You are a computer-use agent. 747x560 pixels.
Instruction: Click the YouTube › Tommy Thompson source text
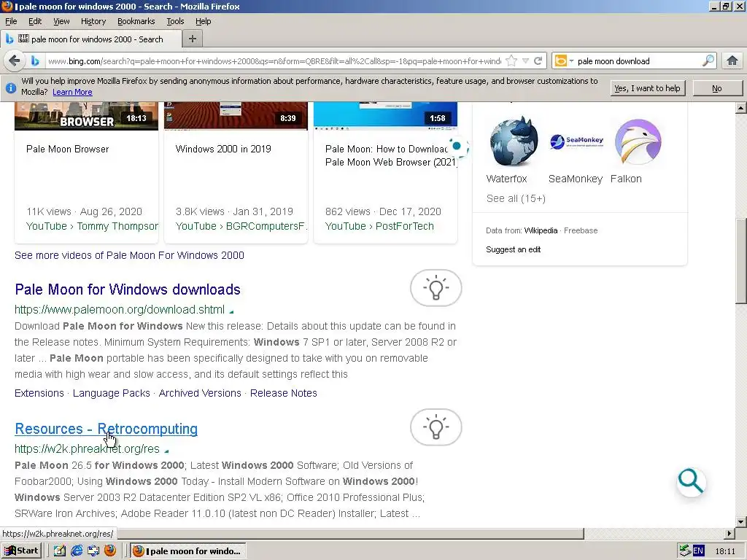click(x=92, y=226)
